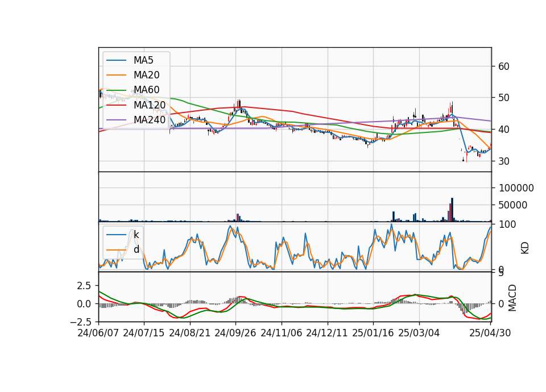Click the date label 24/11/06

tap(282, 333)
